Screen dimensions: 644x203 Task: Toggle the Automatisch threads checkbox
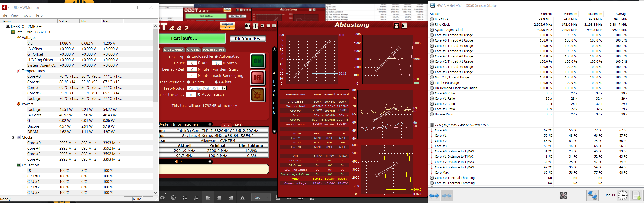pyautogui.click(x=199, y=95)
